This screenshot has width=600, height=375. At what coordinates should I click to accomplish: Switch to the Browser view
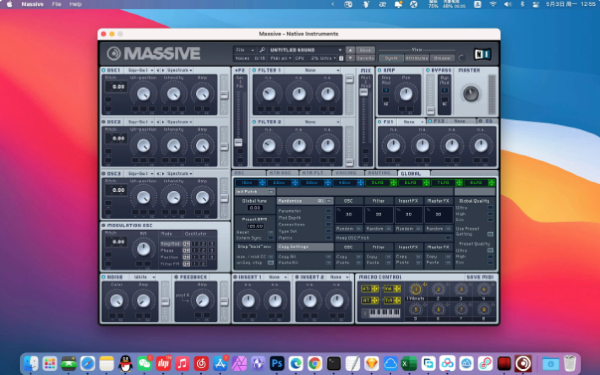click(x=442, y=58)
